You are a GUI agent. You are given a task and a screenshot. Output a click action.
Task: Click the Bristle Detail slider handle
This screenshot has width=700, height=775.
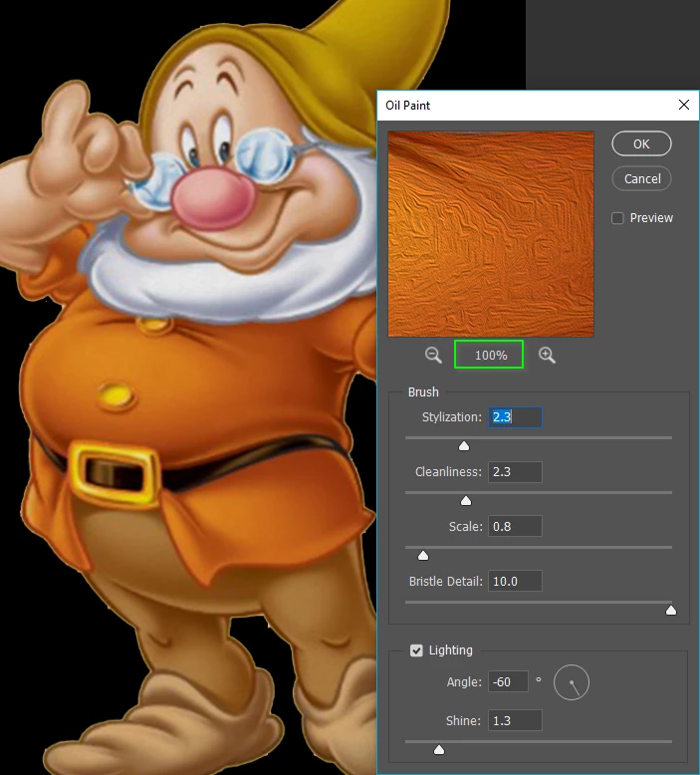[x=671, y=611]
